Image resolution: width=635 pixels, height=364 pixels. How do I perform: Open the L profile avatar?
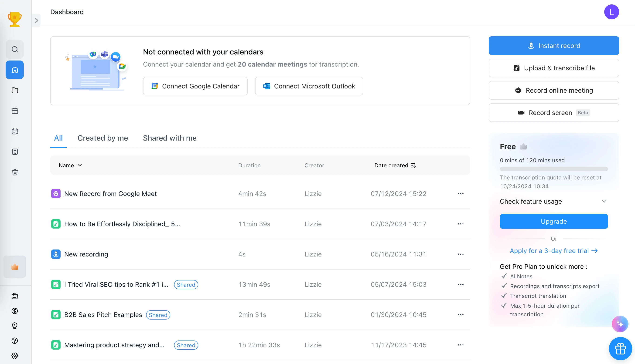pos(611,12)
